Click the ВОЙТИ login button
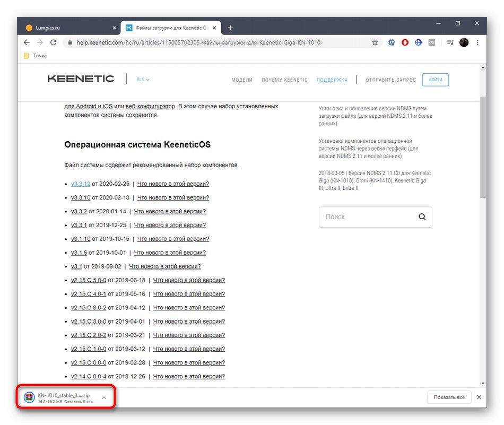This screenshot has width=504, height=425. [436, 80]
